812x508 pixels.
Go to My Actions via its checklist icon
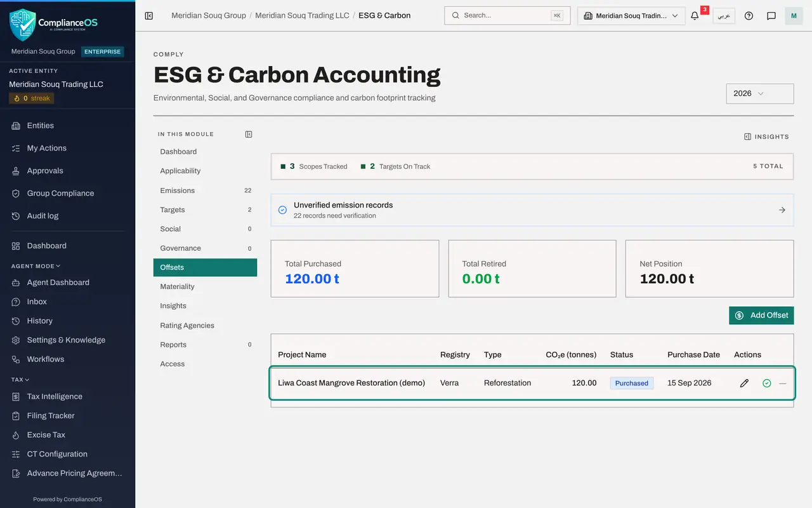16,149
